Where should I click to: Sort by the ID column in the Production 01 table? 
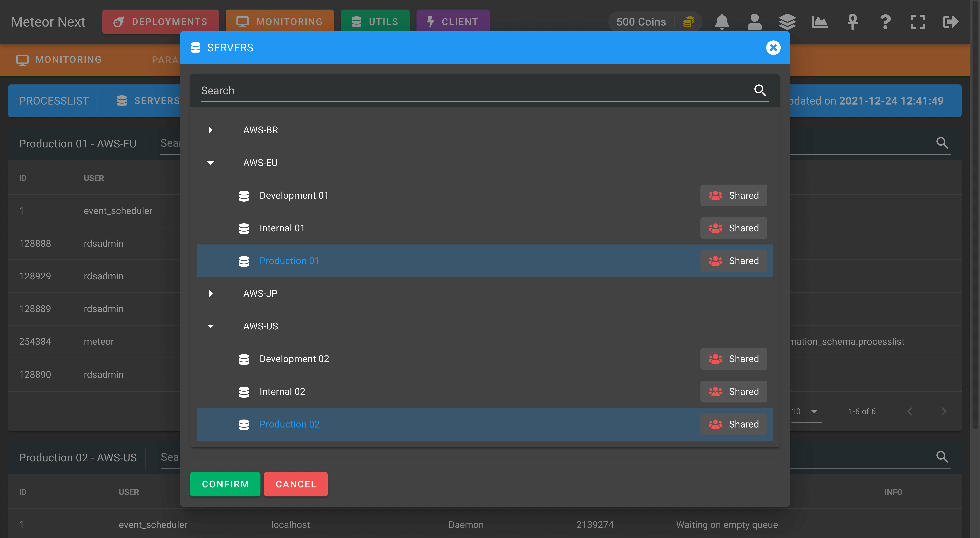pyautogui.click(x=23, y=178)
